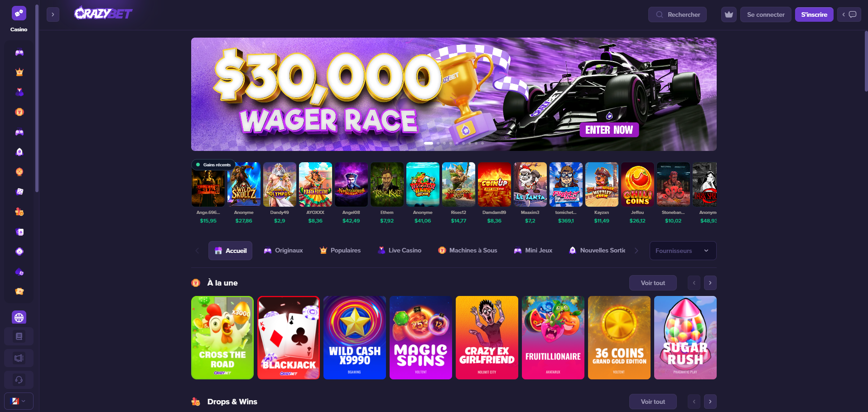Select the first banner carousel indicator
868x412 pixels.
point(429,143)
